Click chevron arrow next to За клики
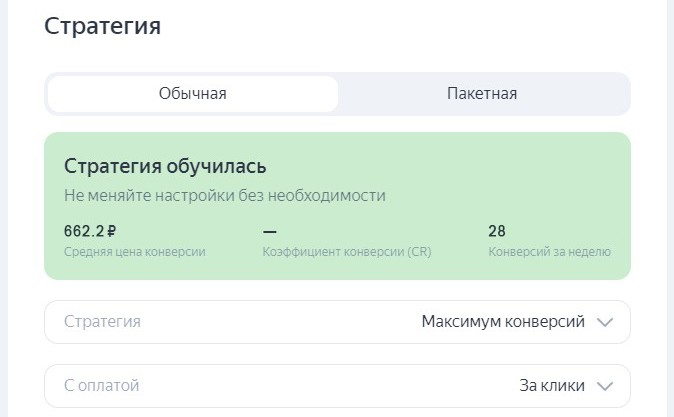This screenshot has height=417, width=674. 604,386
